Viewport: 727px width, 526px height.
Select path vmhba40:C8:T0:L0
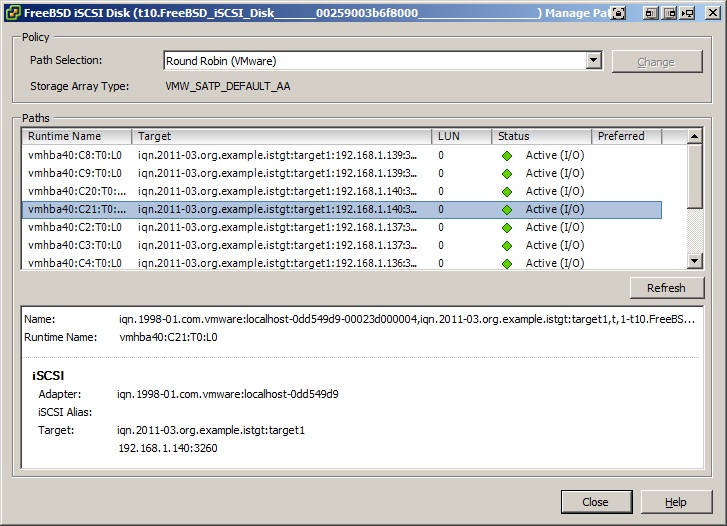coord(342,155)
